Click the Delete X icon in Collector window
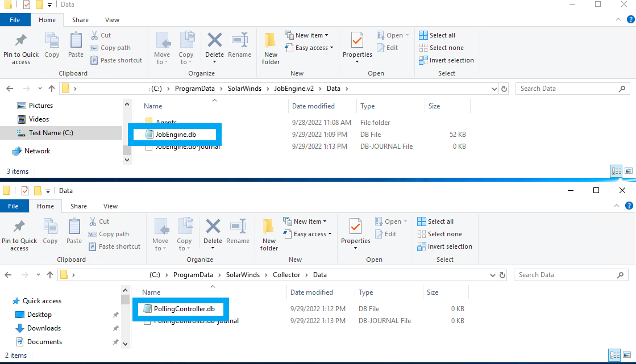636x364 pixels. 213,226
